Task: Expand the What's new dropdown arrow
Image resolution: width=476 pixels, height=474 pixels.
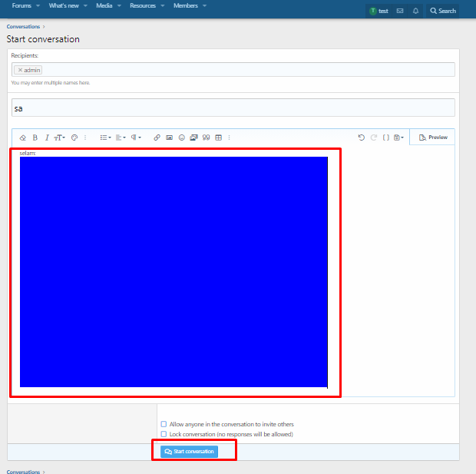Action: pyautogui.click(x=86, y=5)
